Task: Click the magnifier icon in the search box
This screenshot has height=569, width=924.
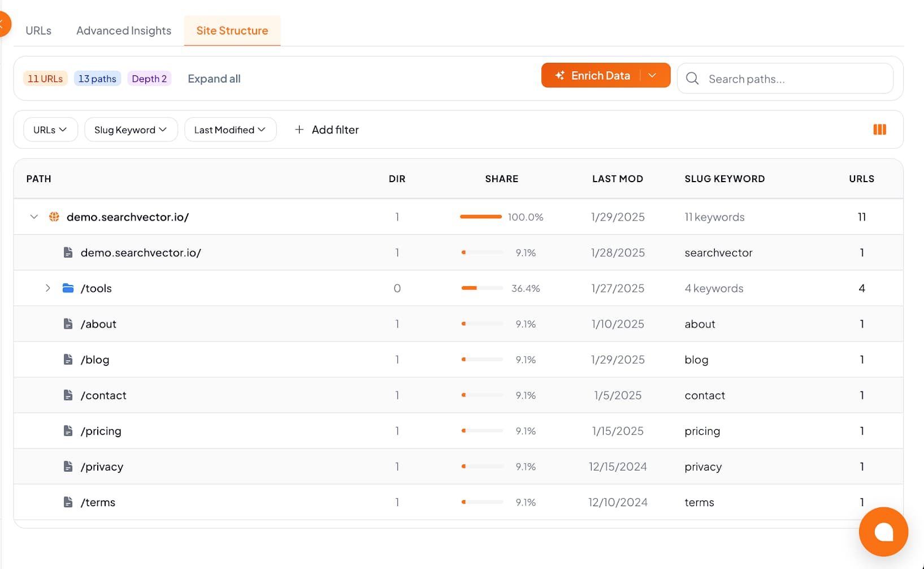Action: [x=692, y=79]
